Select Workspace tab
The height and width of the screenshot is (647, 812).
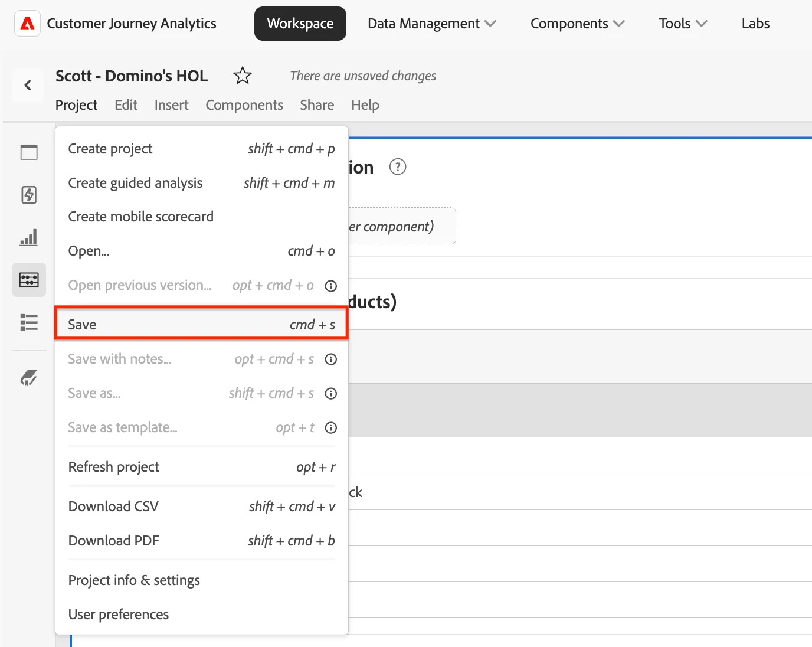click(300, 24)
